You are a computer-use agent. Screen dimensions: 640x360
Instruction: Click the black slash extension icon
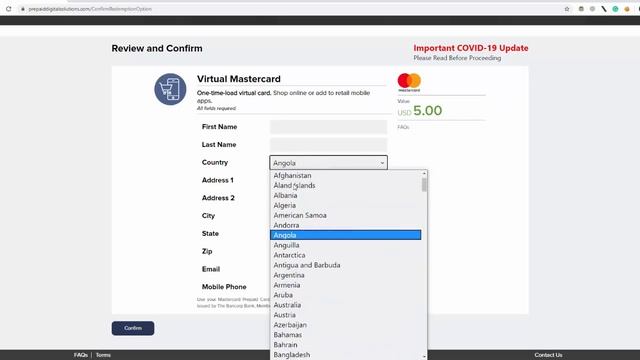[604, 9]
